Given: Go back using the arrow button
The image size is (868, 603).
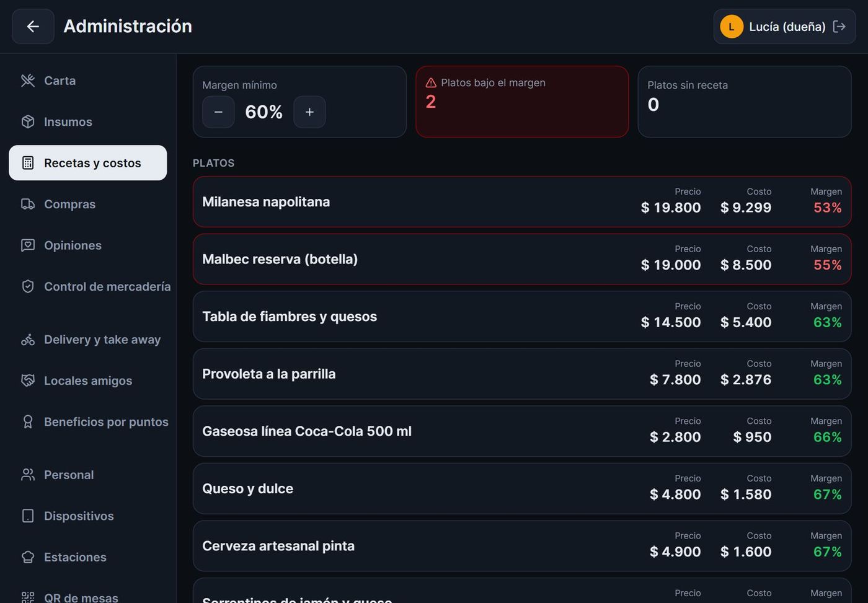Looking at the screenshot, I should point(33,26).
